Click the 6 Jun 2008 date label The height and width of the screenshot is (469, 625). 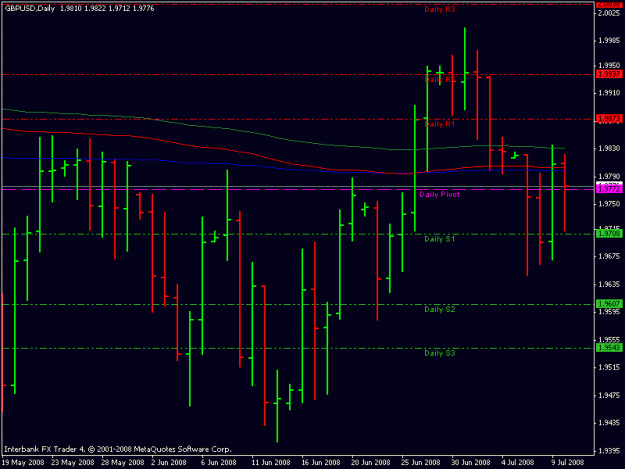pos(218,463)
